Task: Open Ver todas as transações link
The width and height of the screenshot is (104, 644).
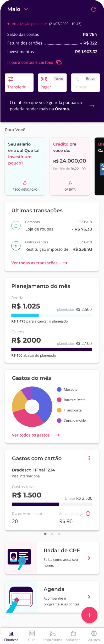Action: pos(39,263)
